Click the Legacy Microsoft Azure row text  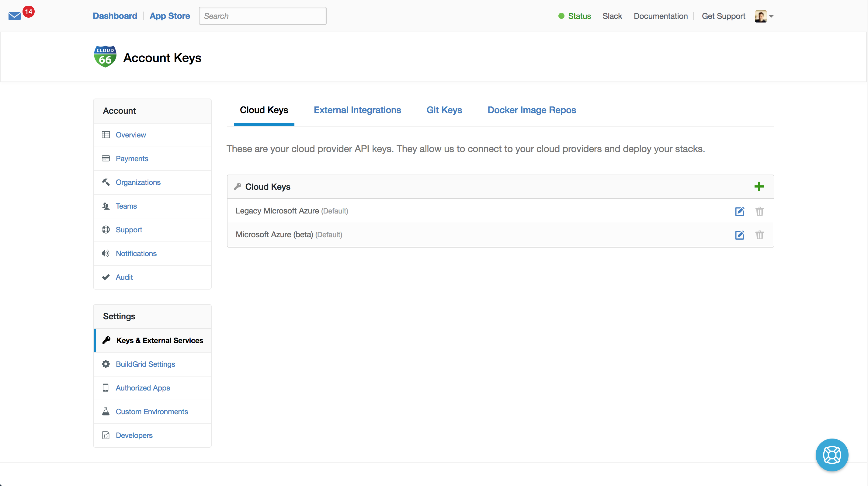click(277, 211)
